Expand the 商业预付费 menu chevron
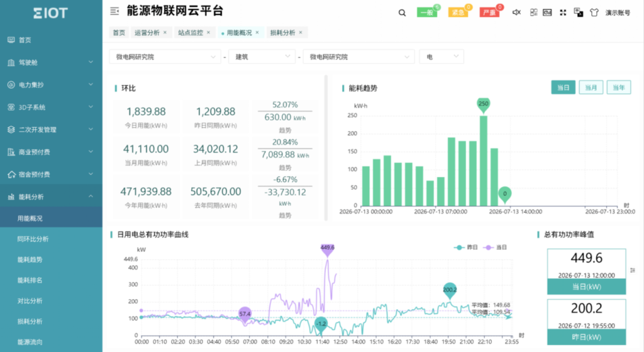This screenshot has width=644, height=352. tap(91, 152)
